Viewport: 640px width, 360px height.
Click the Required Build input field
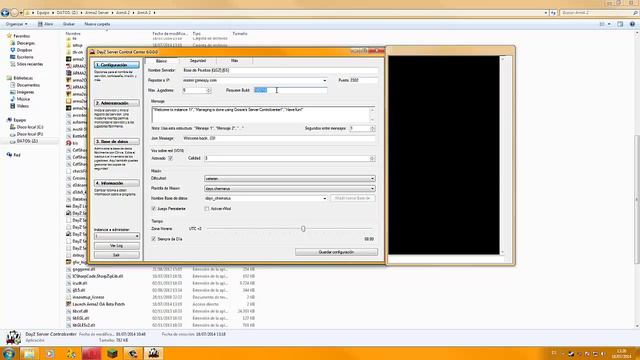pos(290,90)
